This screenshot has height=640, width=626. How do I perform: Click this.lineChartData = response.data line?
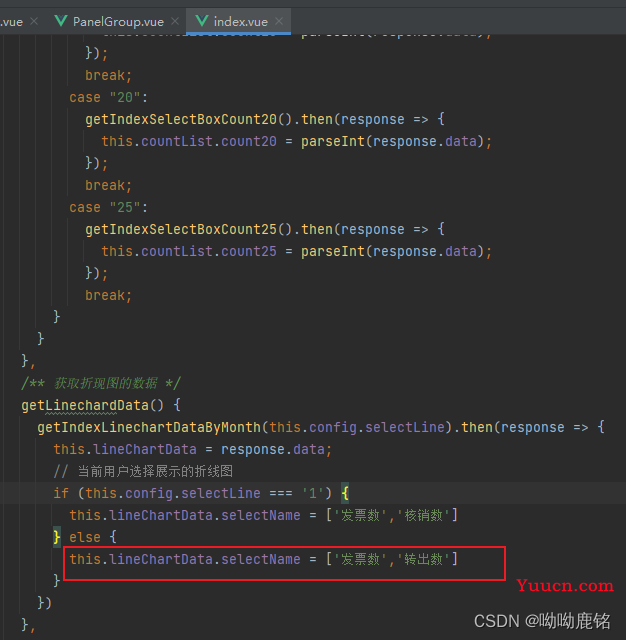pos(193,449)
